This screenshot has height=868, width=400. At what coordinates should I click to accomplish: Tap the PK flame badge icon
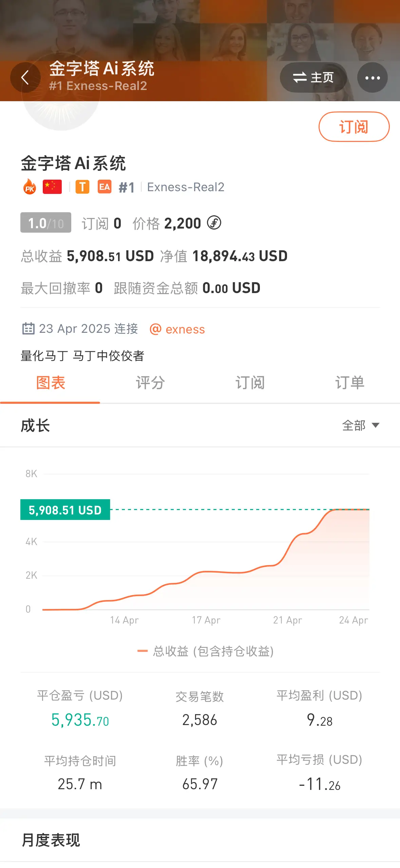click(30, 187)
